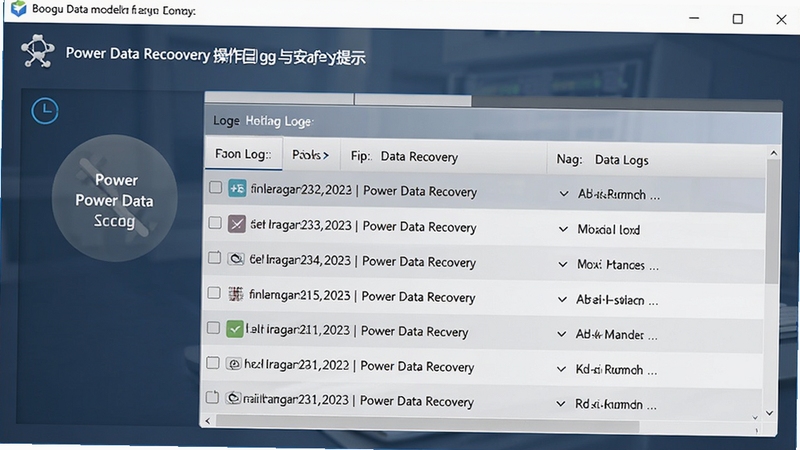Expand chevron on finlarngar215,2023 row

coord(562,299)
